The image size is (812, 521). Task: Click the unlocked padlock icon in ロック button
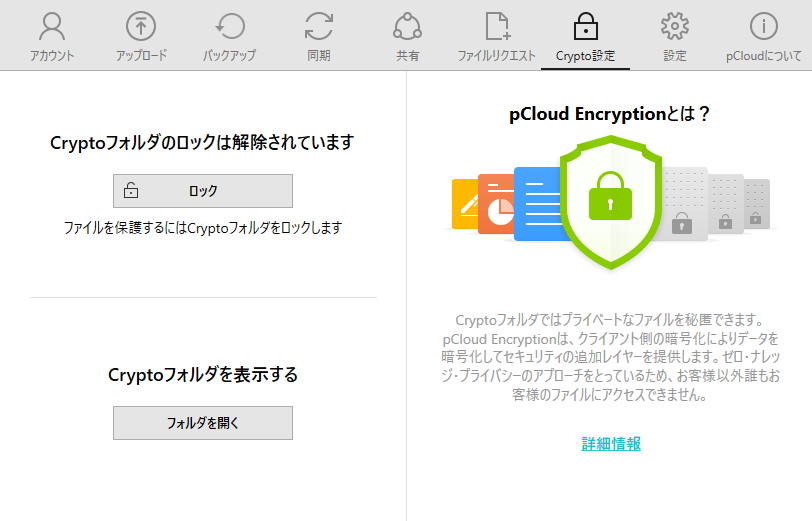point(131,191)
